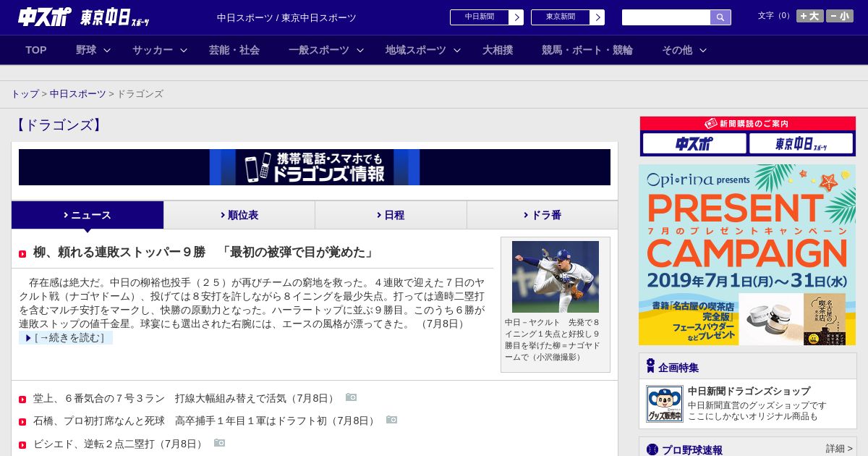Screen dimensions: 868x456
Task: Click the 企画特集 ribbon icon
Action: click(651, 366)
